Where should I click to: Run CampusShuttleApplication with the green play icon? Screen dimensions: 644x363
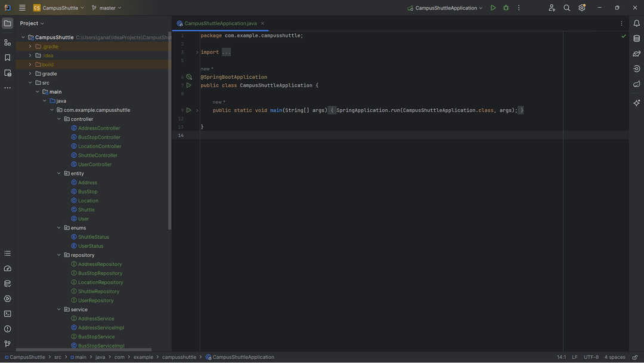[493, 8]
